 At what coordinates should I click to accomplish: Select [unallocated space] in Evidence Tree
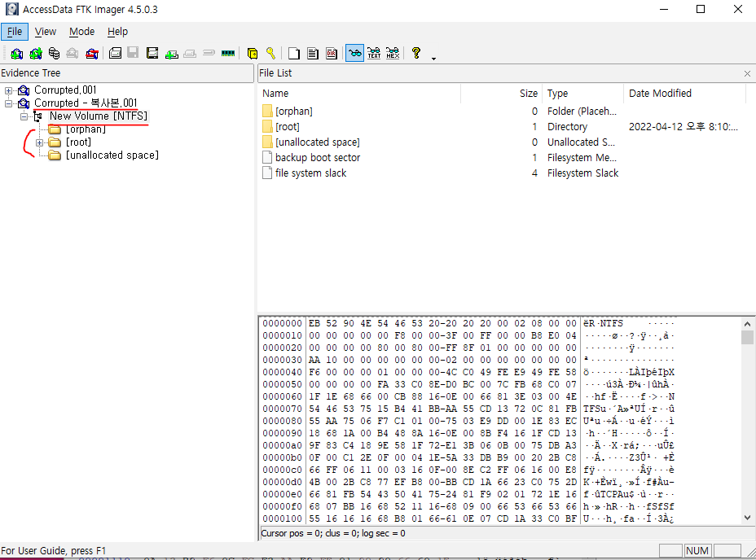(x=112, y=155)
